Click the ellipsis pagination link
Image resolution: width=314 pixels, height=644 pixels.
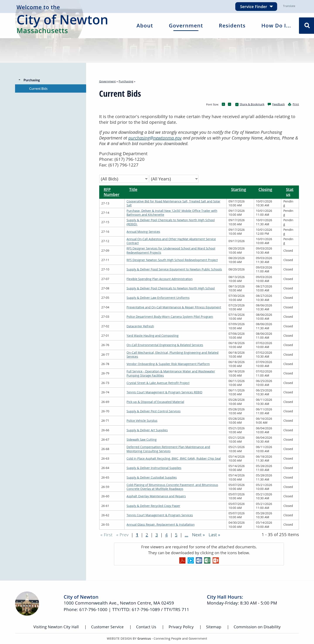(186, 535)
